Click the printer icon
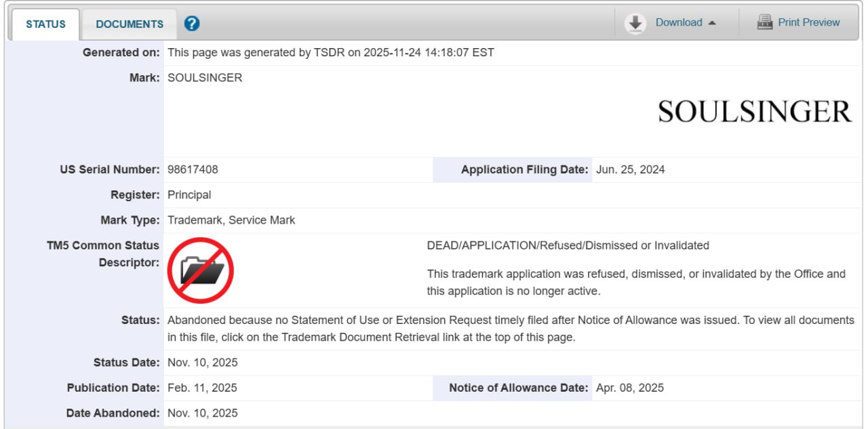The image size is (868, 429). (765, 22)
